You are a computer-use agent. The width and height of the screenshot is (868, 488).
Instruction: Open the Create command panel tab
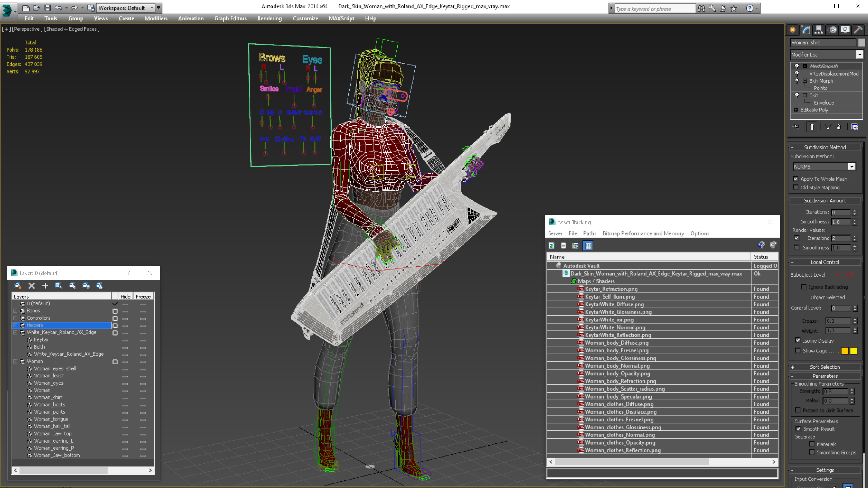coord(793,30)
